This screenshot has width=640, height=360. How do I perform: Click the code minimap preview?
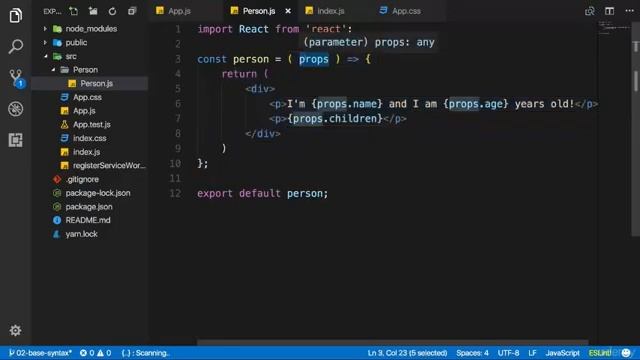click(x=614, y=28)
